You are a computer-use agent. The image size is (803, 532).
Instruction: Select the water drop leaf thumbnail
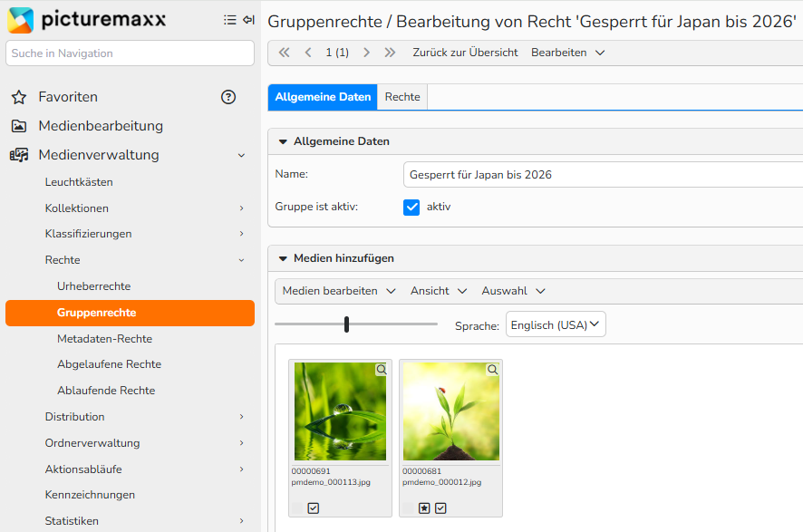tap(340, 411)
